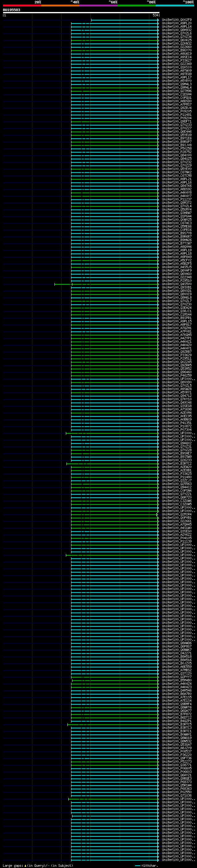Screen dimensions: 197x868
Task: Click the UniRef100_B9GY70 entry
Action: (x=177, y=50)
